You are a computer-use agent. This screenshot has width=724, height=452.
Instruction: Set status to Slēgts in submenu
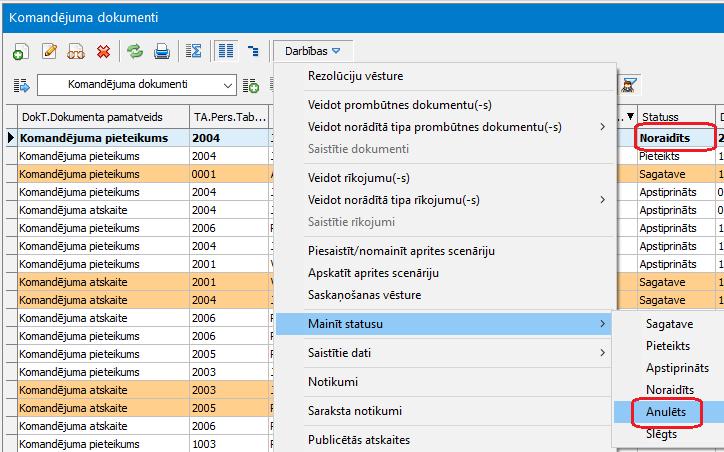(x=661, y=434)
